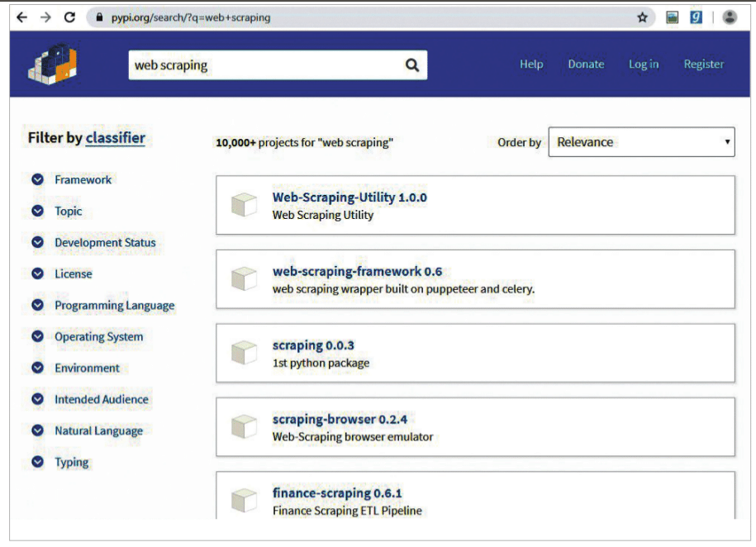Click into the web scraping search field
This screenshot has height=547, width=756.
point(264,65)
